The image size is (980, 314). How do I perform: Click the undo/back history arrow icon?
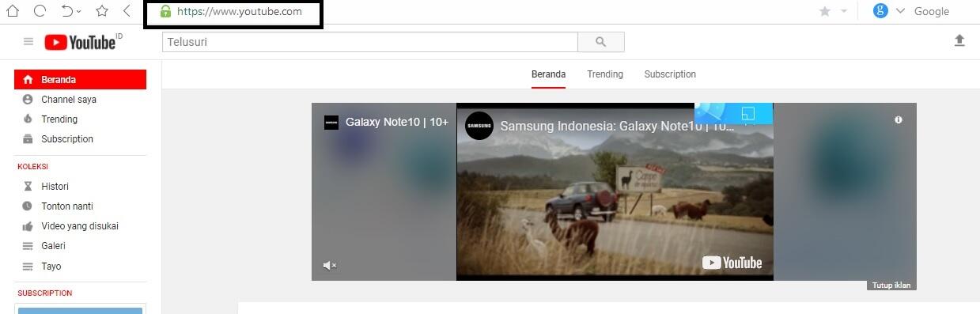point(66,11)
